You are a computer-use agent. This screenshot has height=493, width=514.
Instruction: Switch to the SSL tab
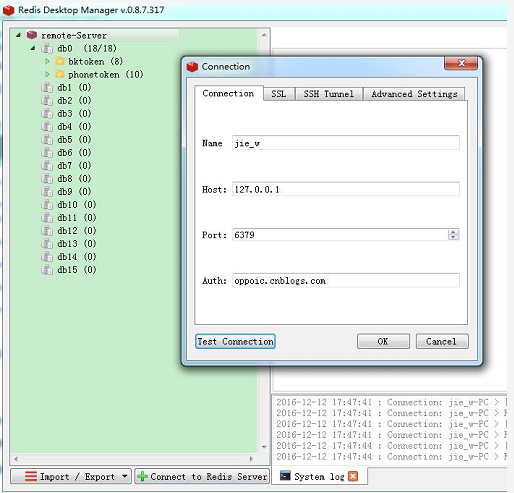[x=279, y=94]
